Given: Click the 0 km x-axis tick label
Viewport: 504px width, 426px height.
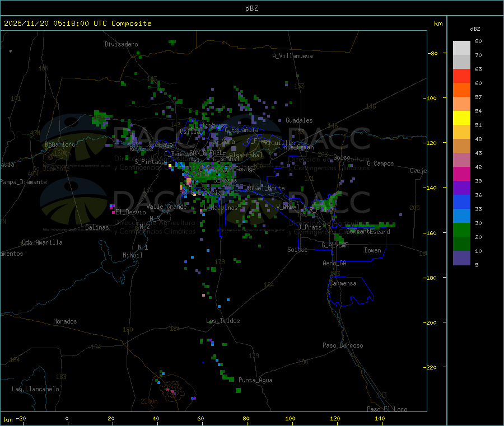Looking at the screenshot, I should pos(67,418).
